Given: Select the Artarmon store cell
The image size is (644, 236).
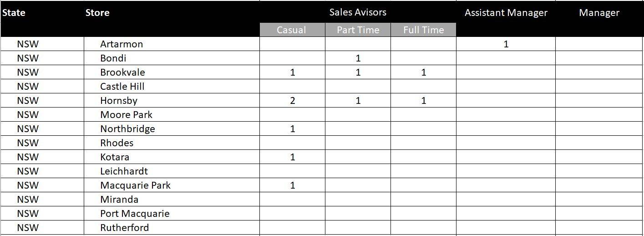Looking at the screenshot, I should coord(172,44).
